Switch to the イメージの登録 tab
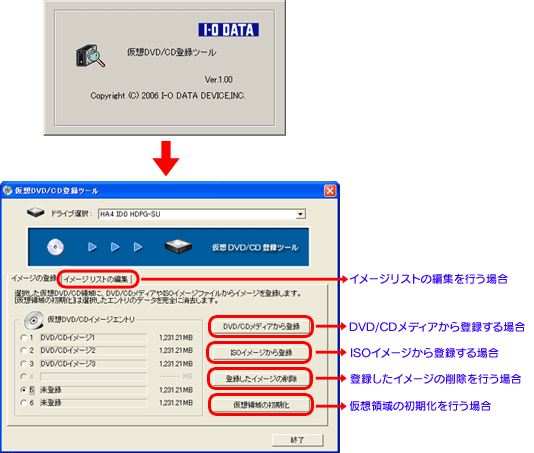Screen dimensions: 534x453 (x=34, y=279)
